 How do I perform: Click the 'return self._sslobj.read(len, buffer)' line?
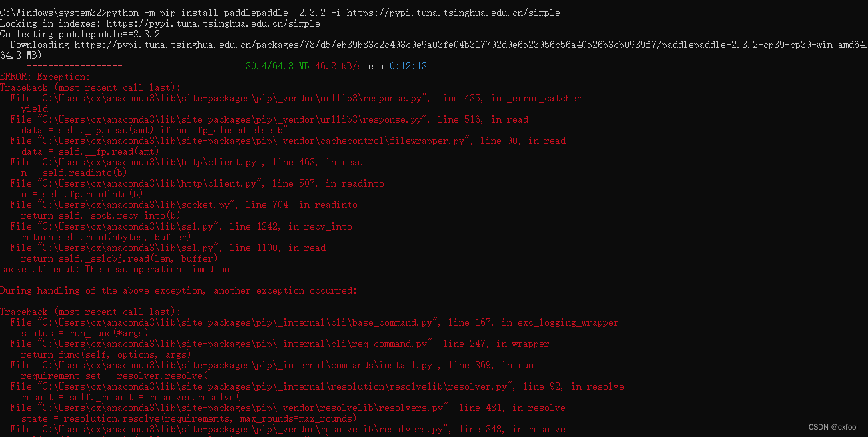[x=119, y=258]
